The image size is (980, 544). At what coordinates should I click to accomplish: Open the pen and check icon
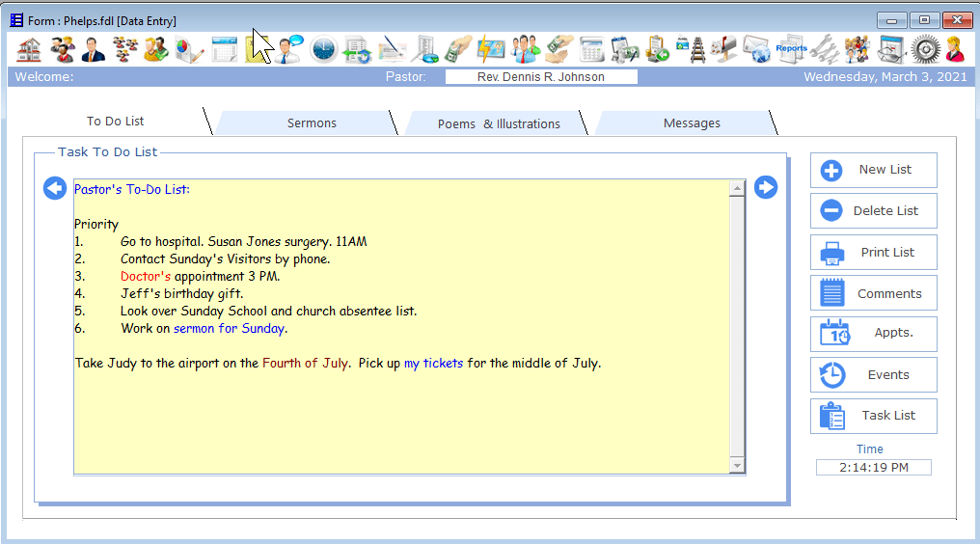(x=392, y=49)
